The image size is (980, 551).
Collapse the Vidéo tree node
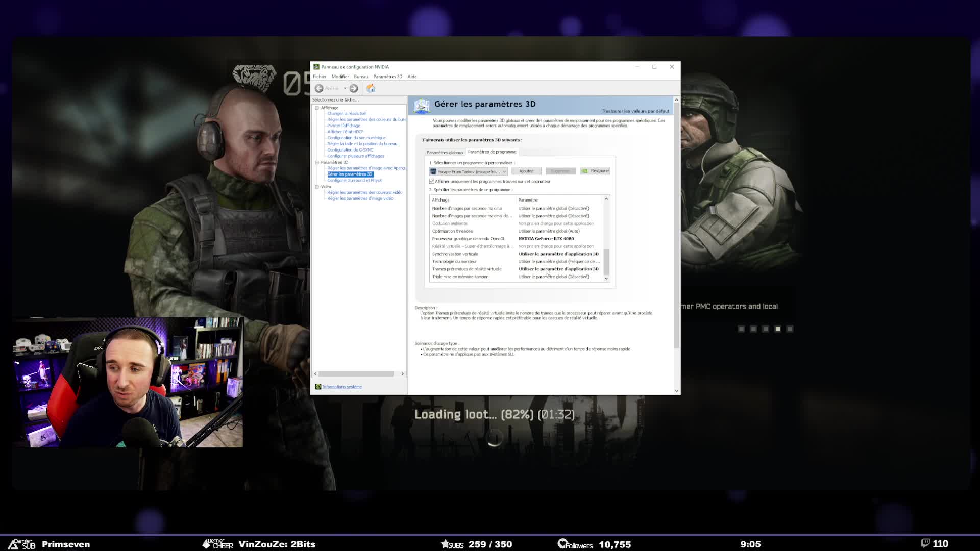coord(317,187)
